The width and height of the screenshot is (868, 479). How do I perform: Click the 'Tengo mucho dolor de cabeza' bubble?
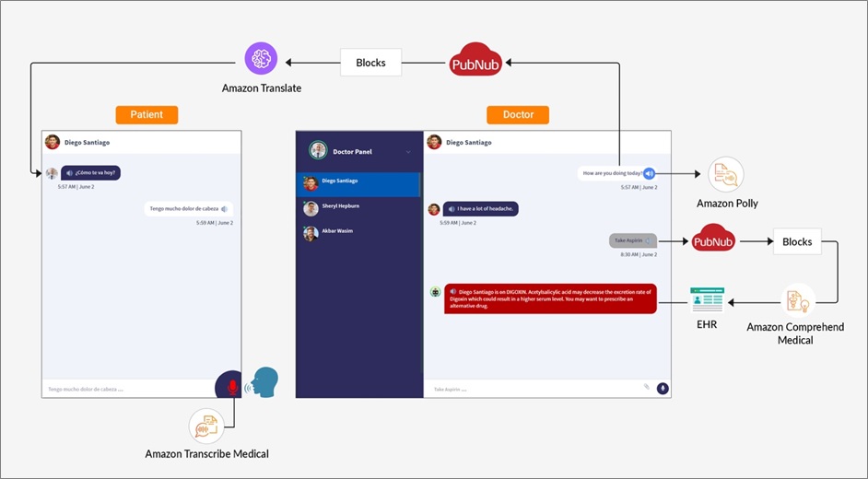click(189, 209)
